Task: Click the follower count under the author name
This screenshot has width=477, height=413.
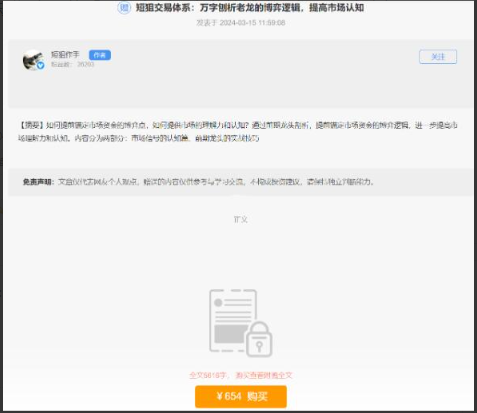Action: [x=72, y=64]
